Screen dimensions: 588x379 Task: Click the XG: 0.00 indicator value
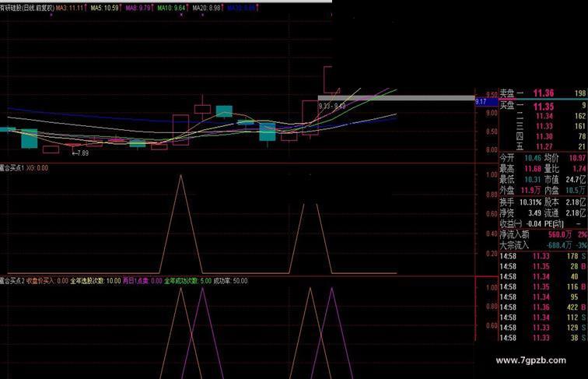(37, 168)
